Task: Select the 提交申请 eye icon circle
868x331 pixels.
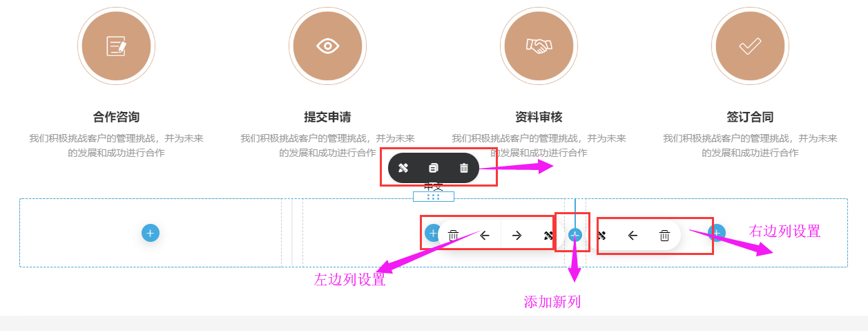Action: 327,46
